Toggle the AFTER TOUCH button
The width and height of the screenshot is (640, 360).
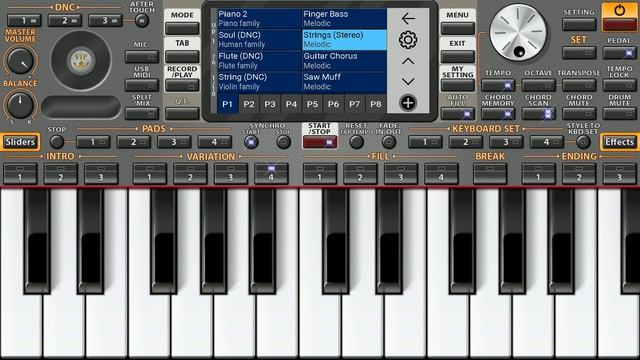(142, 20)
